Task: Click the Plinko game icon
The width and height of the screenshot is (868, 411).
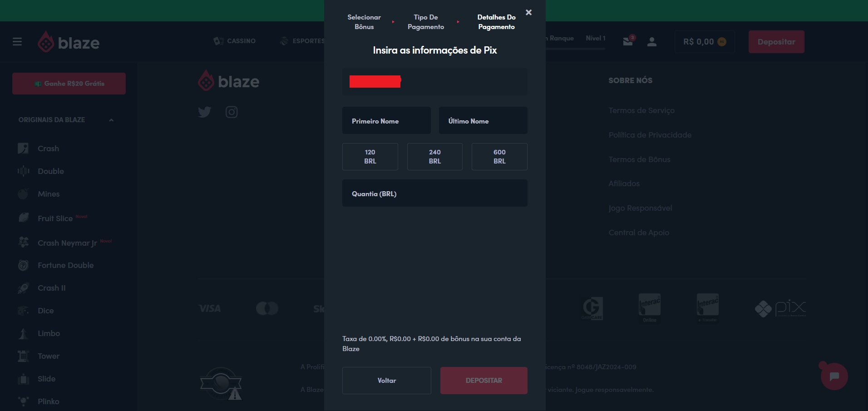Action: coord(23,401)
